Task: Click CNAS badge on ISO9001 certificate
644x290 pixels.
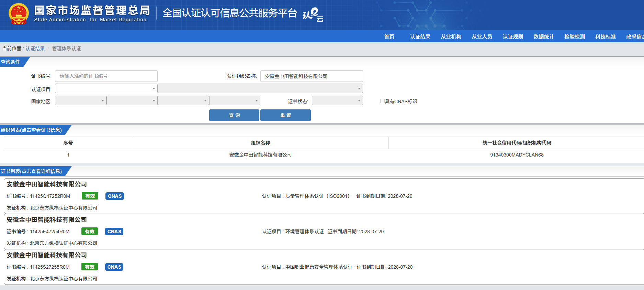Action: coord(115,196)
